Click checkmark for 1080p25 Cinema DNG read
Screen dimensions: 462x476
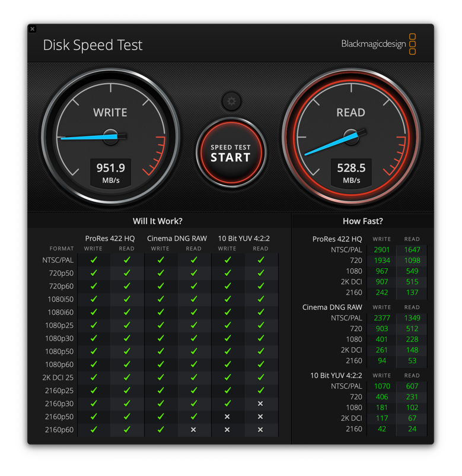tap(194, 325)
